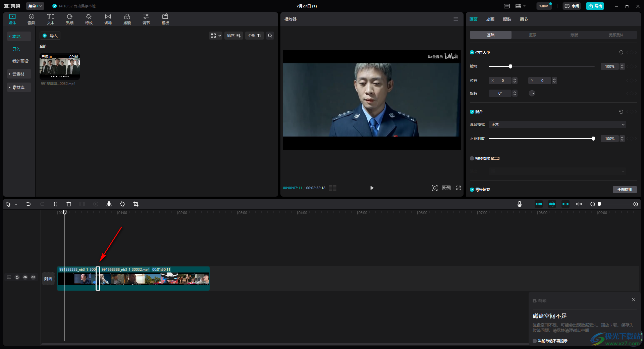The image size is (644, 349).
Task: Collapse the 本地 tree item
Action: point(19,36)
